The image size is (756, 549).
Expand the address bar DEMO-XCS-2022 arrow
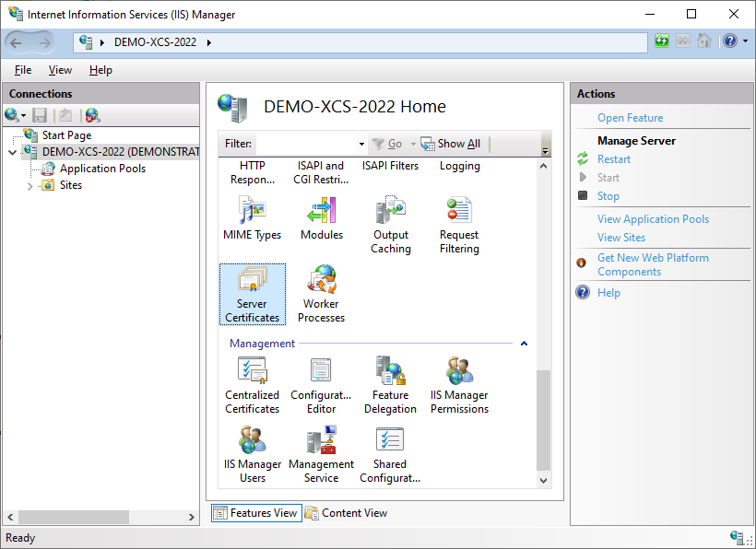(x=208, y=42)
